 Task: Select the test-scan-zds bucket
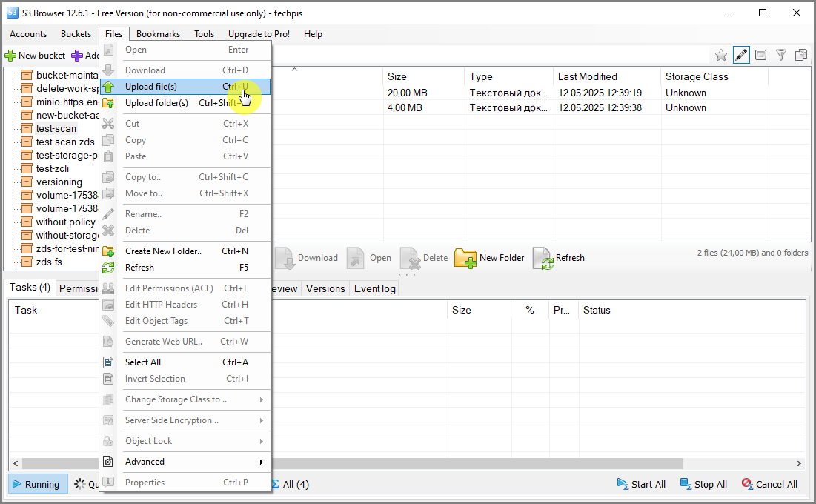coord(65,142)
